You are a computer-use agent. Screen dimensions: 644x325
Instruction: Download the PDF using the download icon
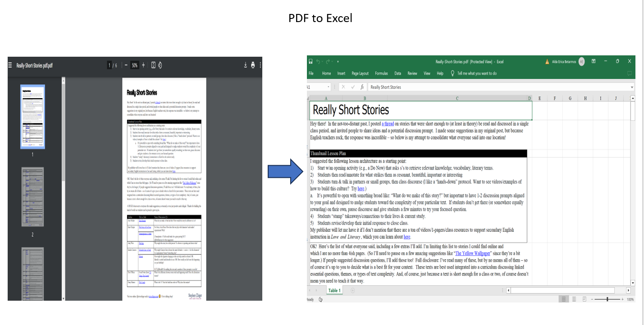click(x=246, y=65)
